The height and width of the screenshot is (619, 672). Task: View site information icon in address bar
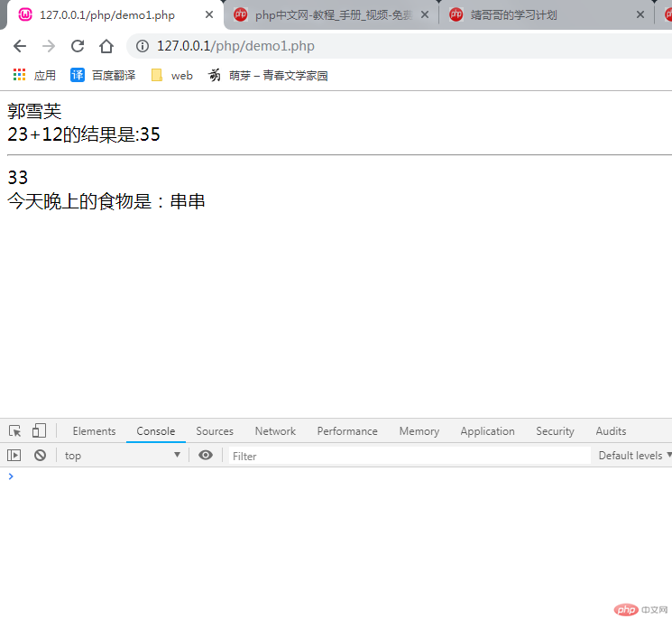[x=143, y=46]
